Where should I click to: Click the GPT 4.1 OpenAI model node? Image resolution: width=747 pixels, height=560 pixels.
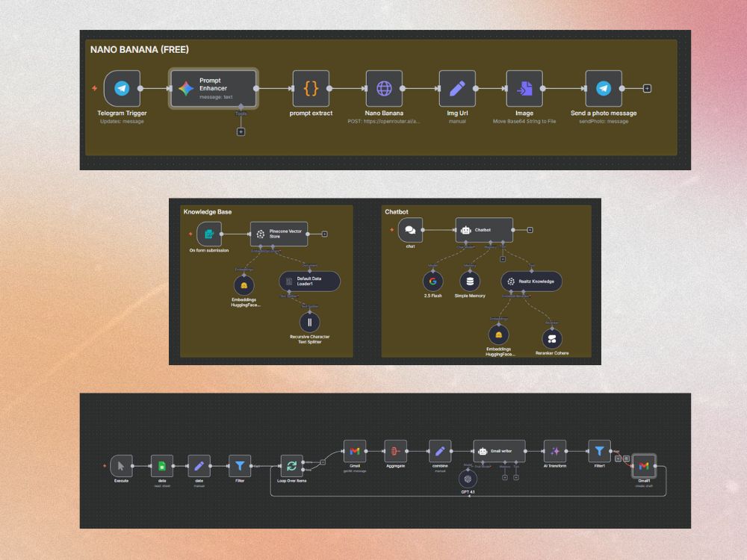pos(468,479)
